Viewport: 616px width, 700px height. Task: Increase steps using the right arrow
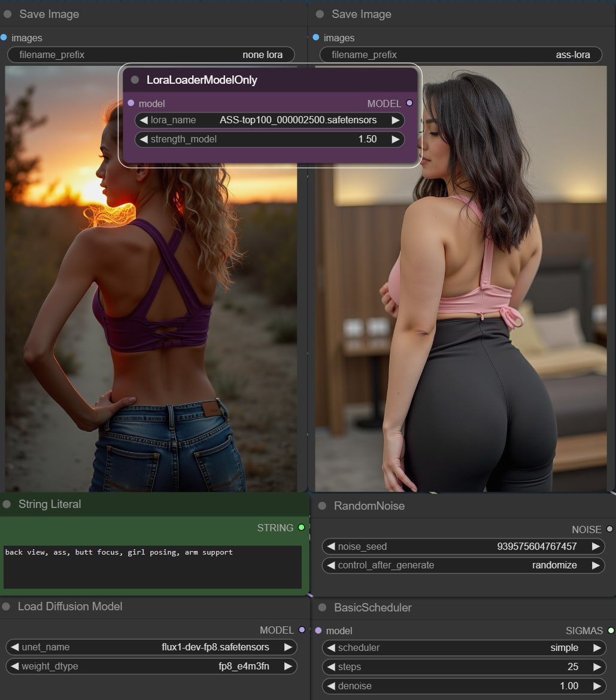[x=596, y=666]
